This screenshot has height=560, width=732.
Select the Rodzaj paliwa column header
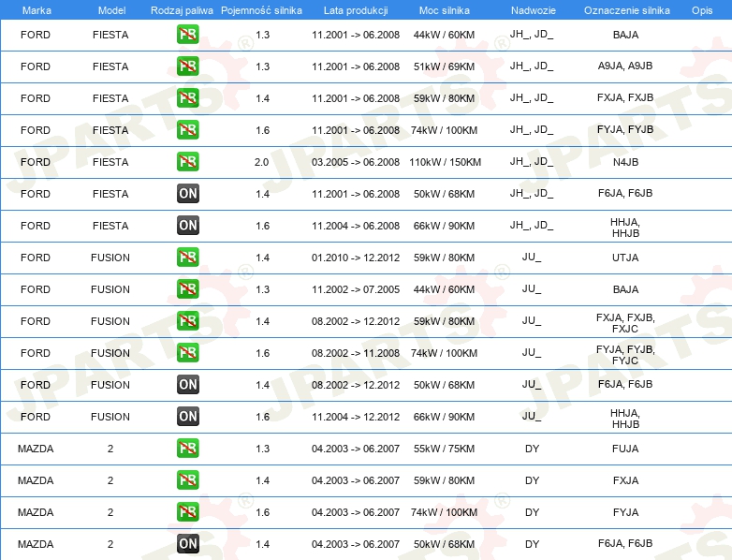click(x=182, y=10)
